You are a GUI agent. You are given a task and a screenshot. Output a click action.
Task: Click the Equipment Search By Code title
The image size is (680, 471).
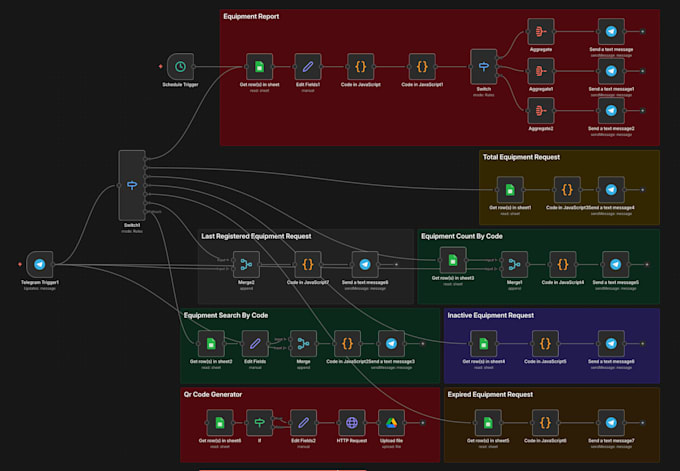click(x=226, y=315)
